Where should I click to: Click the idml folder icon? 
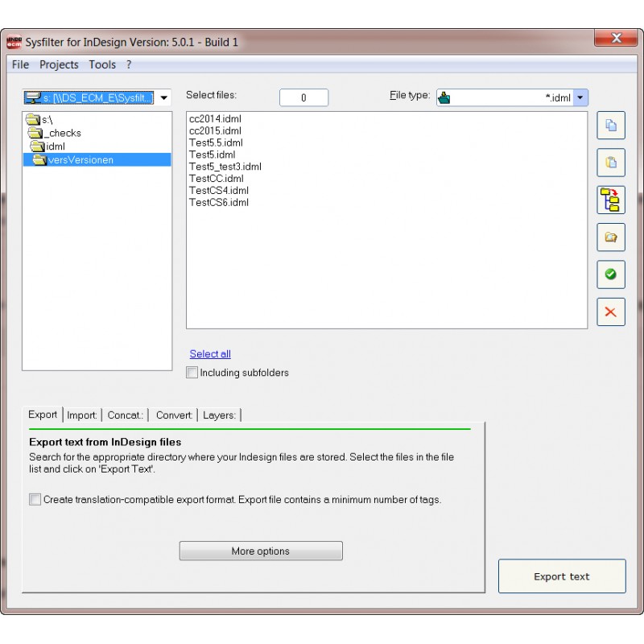point(37,147)
